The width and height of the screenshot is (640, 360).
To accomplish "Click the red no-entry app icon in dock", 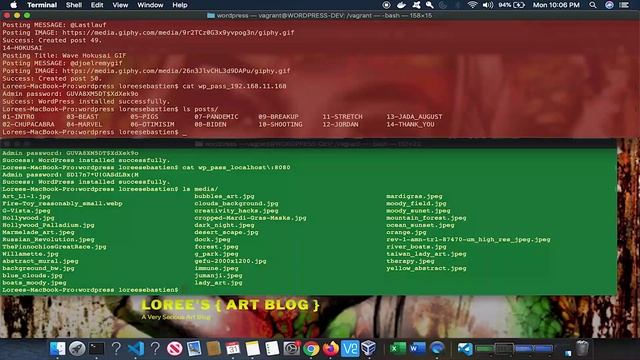I will 175,349.
